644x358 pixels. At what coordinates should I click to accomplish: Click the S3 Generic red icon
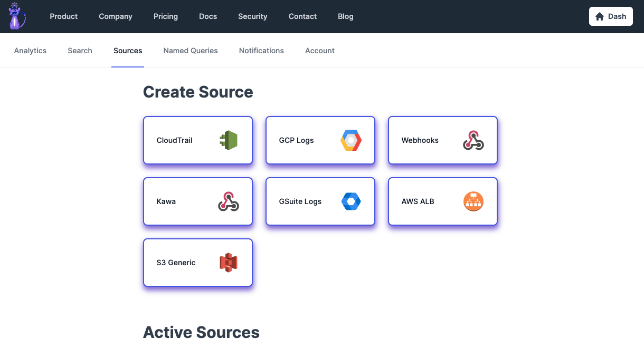[229, 263]
